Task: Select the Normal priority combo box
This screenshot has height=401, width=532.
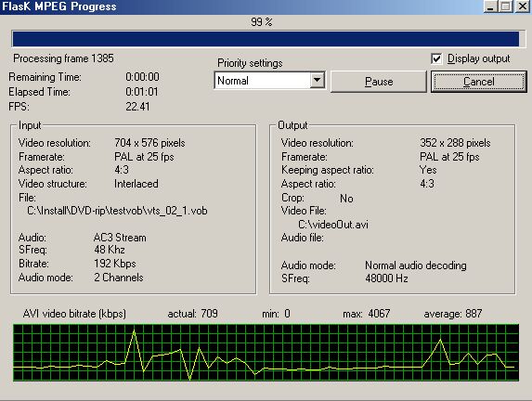Action: click(x=270, y=81)
